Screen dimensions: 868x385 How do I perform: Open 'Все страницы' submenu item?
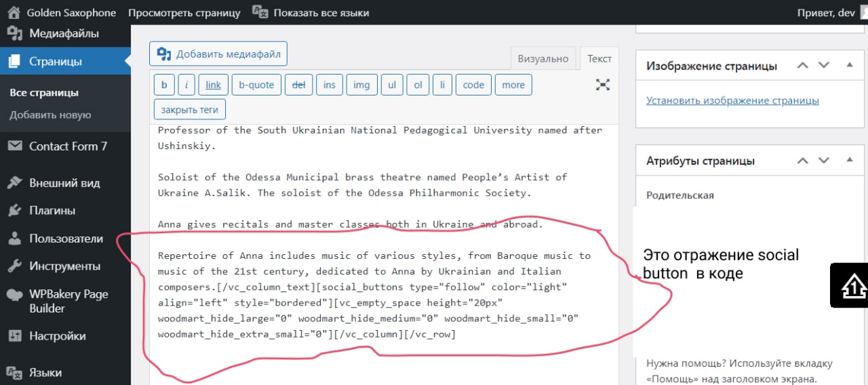point(44,92)
